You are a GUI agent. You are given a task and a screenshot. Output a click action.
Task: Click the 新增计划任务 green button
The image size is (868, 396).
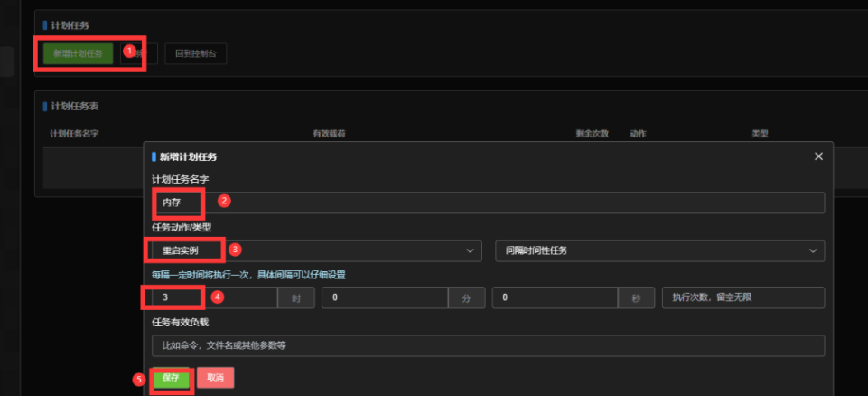77,53
